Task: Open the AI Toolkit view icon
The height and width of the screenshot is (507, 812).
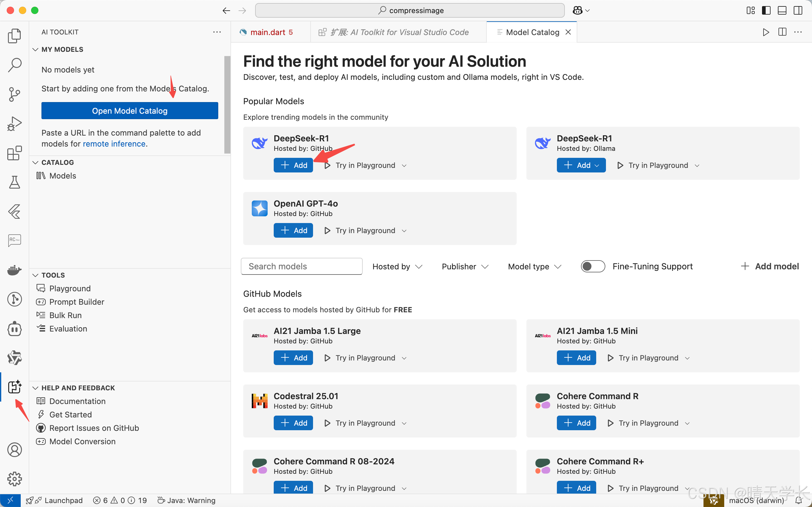Action: [x=14, y=387]
